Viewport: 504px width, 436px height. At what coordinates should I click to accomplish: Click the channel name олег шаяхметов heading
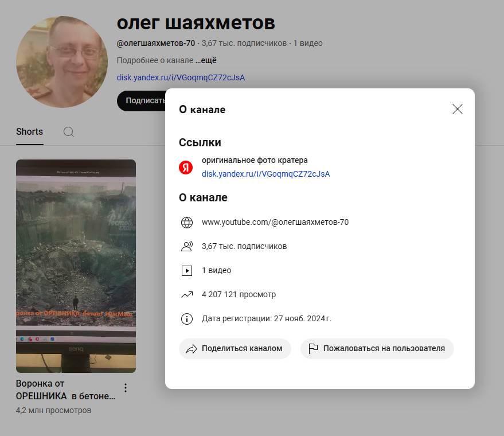[196, 23]
